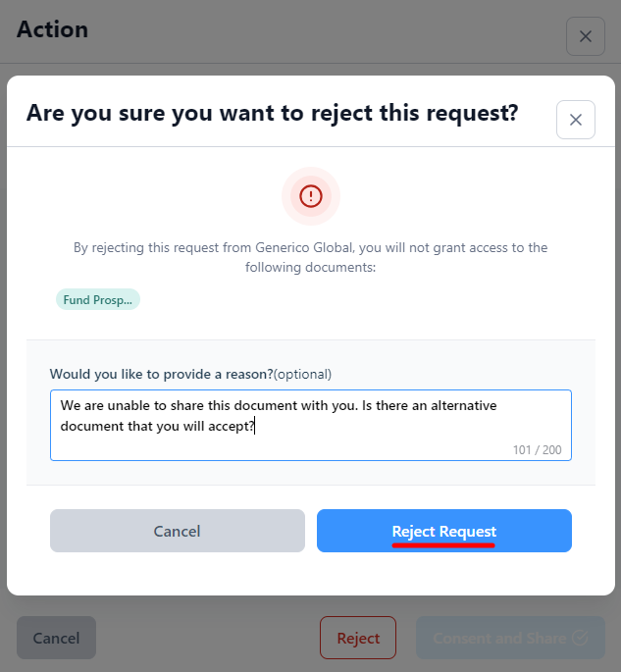Place cursor after 'accept?' in the reason box
This screenshot has height=672, width=621.
click(x=255, y=426)
